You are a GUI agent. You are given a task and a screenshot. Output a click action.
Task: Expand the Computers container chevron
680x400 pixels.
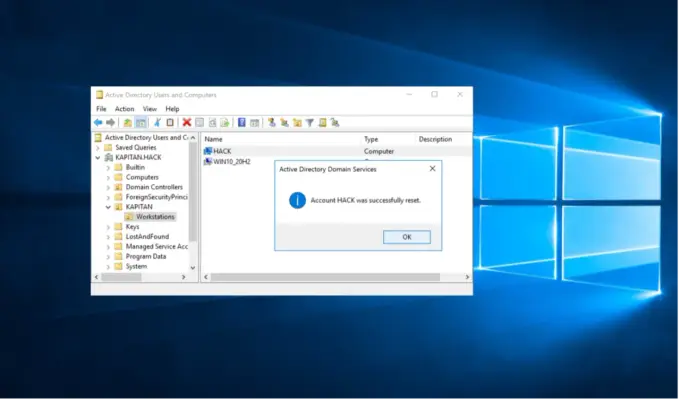point(108,177)
